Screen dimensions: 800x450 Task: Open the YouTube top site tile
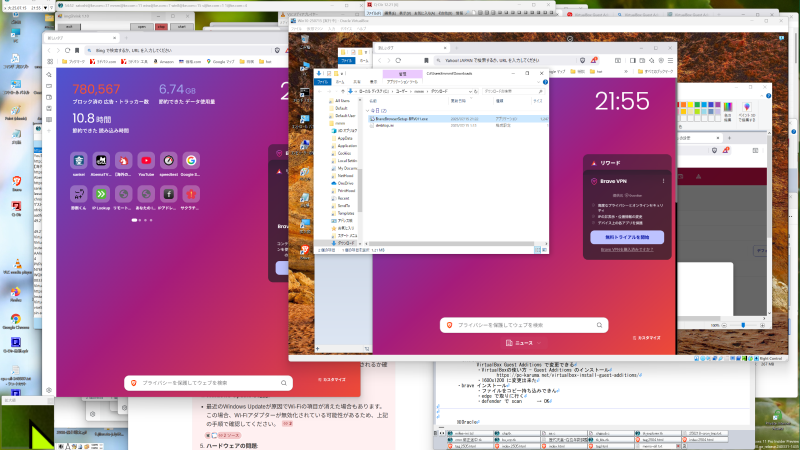tap(146, 161)
